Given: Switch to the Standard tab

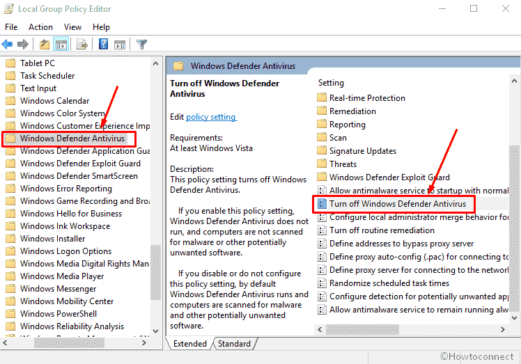Looking at the screenshot, I should (x=234, y=344).
